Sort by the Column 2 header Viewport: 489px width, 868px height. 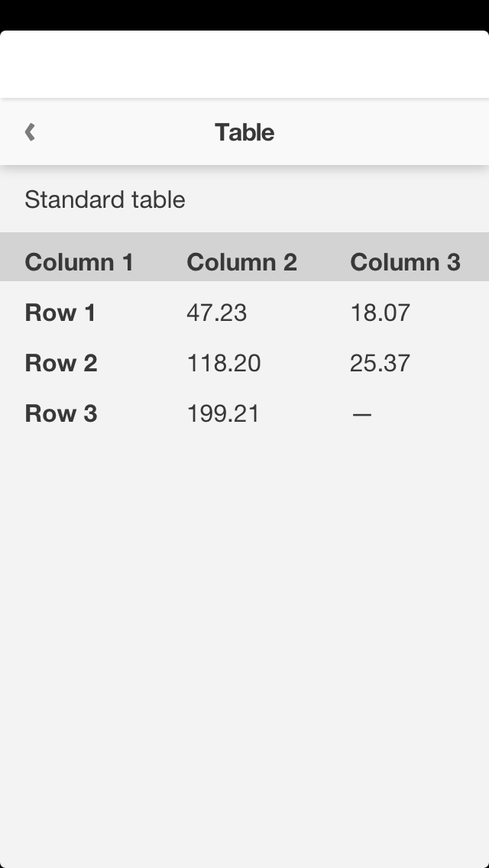241,262
